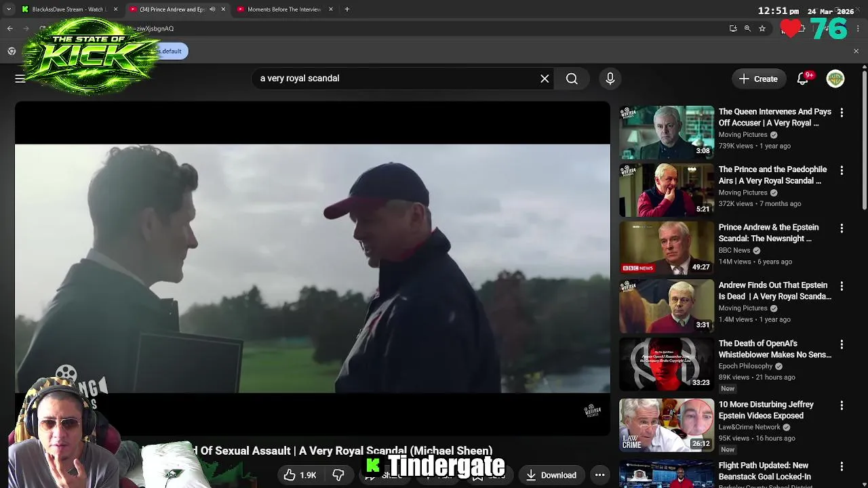Open options for Newsnight interview video
Viewport: 868px width, 488px height.
[842, 228]
